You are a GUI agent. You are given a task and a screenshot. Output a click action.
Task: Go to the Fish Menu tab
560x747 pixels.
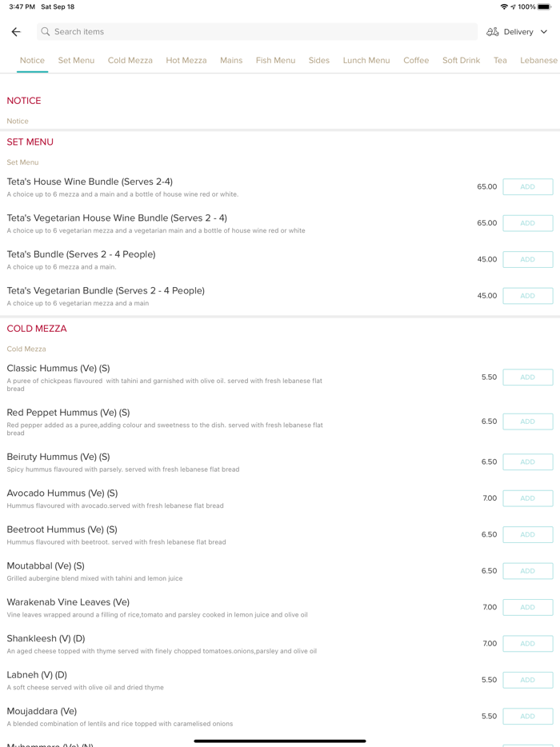click(x=275, y=60)
